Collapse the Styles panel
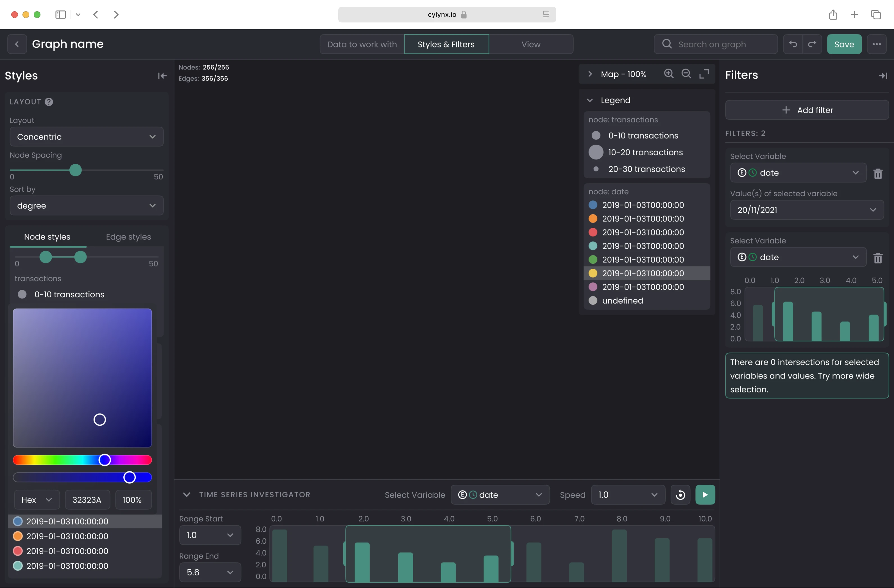This screenshot has width=894, height=588. click(162, 76)
